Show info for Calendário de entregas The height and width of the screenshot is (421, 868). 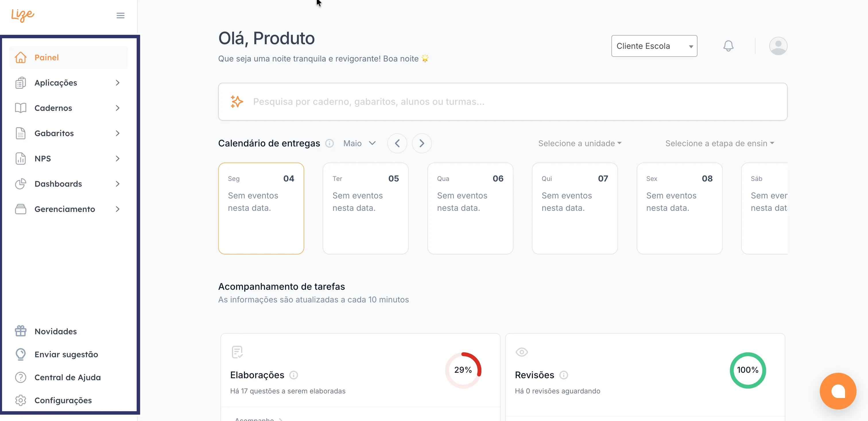[x=329, y=143]
